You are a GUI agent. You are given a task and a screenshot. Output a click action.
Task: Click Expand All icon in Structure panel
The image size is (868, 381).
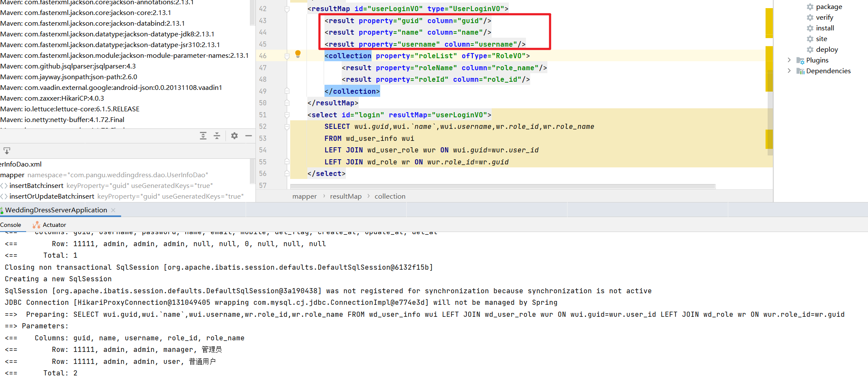(203, 136)
